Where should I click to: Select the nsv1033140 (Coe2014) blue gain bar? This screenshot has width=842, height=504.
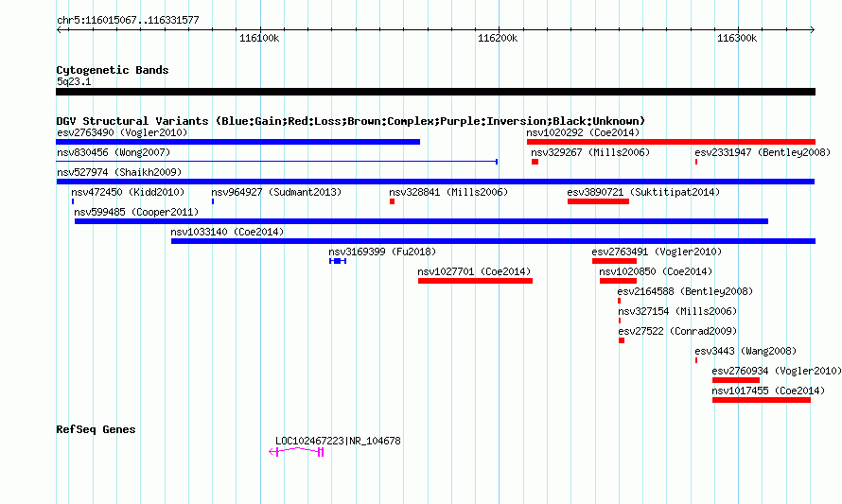coord(494,241)
